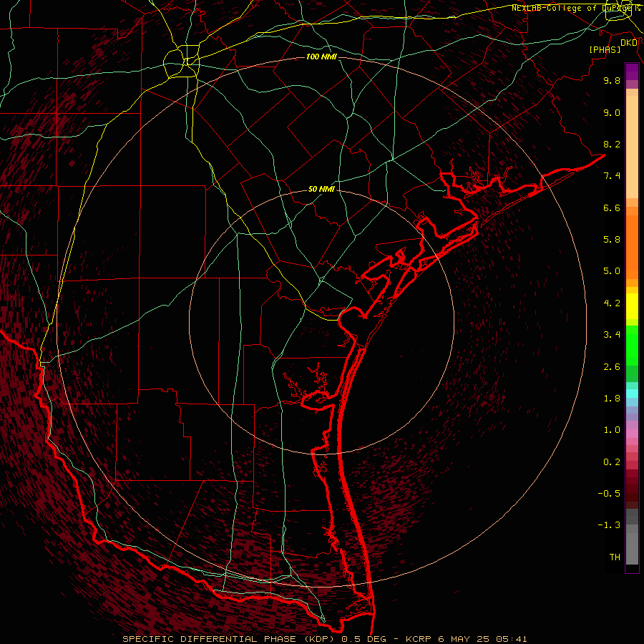The width and height of the screenshot is (644, 644).
Task: Click the 6.6 scale value
Action: point(612,208)
